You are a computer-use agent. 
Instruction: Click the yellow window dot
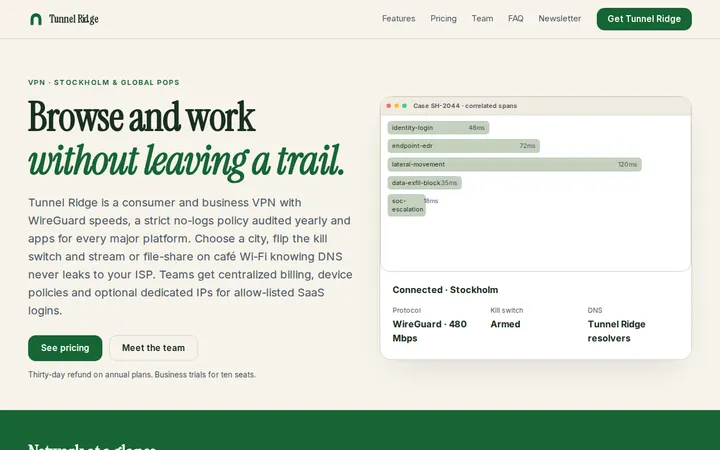tap(397, 106)
